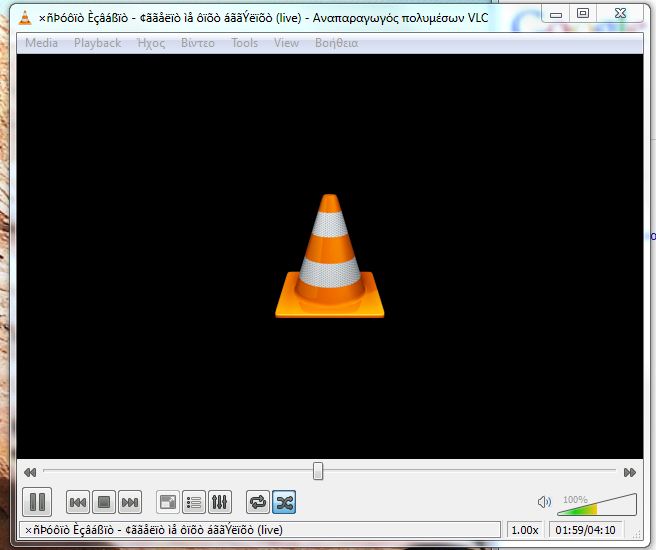Viewport: 656px width, 550px height.
Task: Disable the shuffle random button
Action: click(x=284, y=502)
